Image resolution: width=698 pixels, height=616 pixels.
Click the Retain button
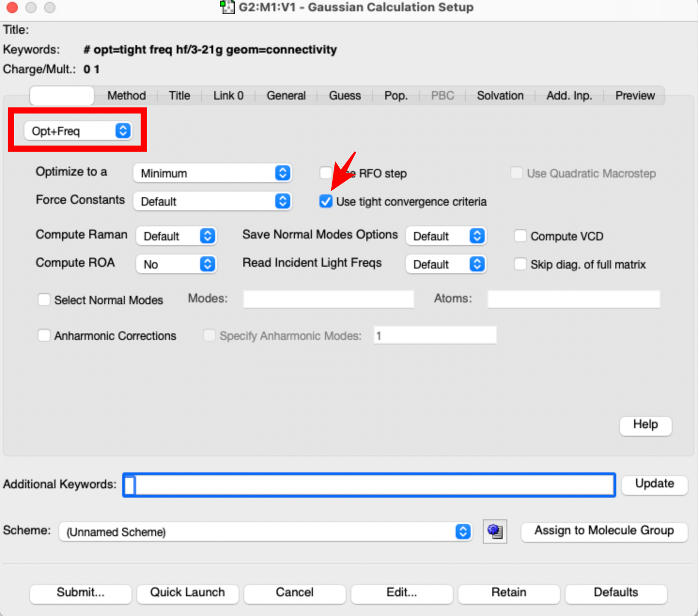pyautogui.click(x=509, y=593)
